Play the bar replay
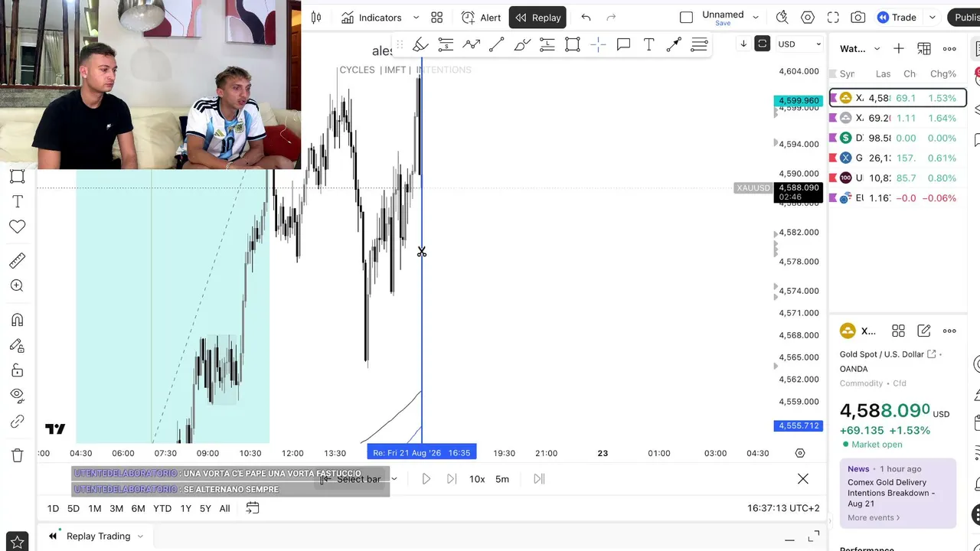This screenshot has width=980, height=551. coord(426,479)
